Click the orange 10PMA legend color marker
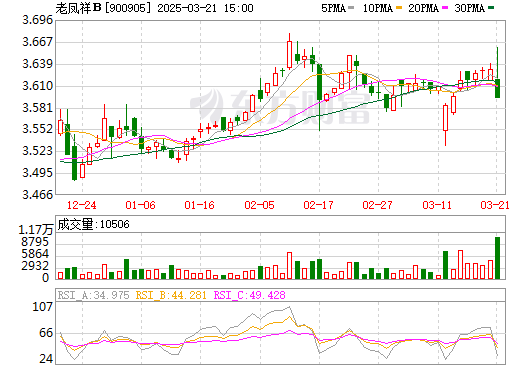The image size is (520, 365). [399, 8]
